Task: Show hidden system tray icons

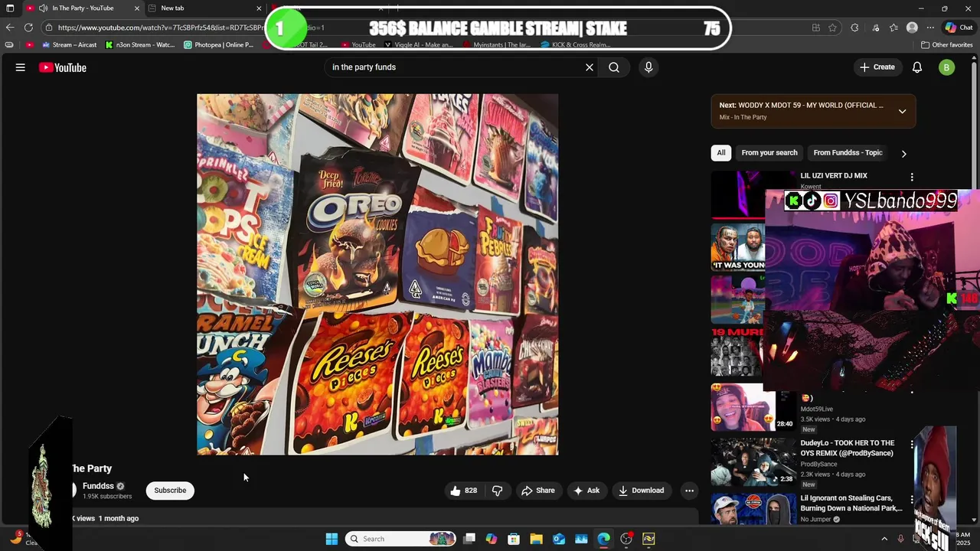Action: click(884, 539)
